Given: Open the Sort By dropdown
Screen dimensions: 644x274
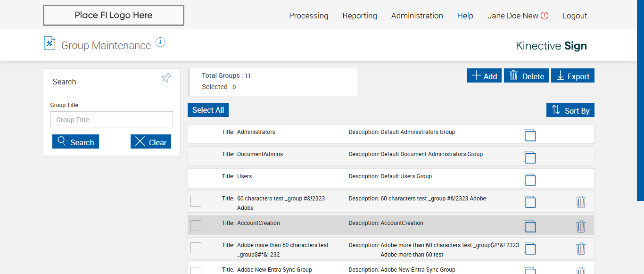Looking at the screenshot, I should click(x=570, y=110).
